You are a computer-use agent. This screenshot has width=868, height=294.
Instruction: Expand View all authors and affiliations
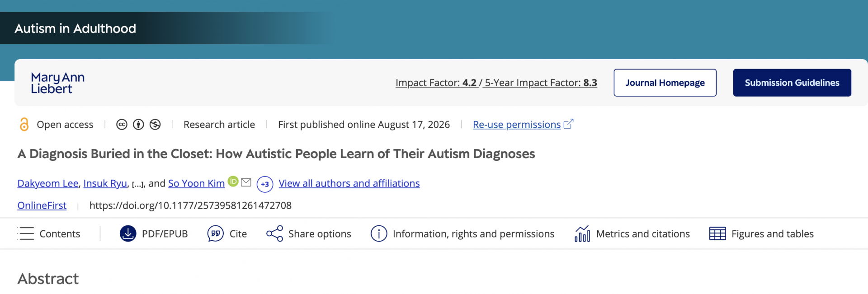click(349, 183)
